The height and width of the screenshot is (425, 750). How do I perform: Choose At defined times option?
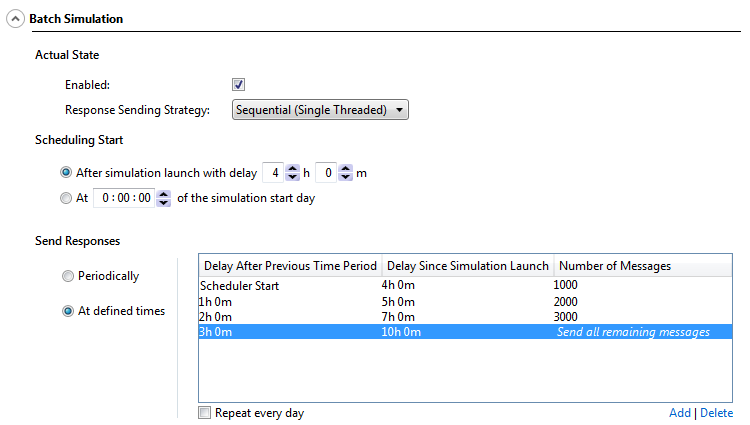(x=68, y=311)
